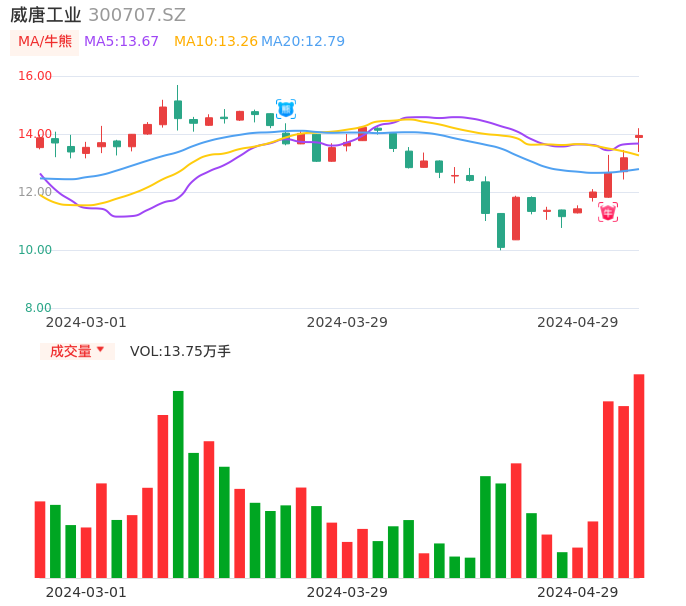Viewport: 686px width, 606px height.
Task: Open the 成交量 indicator dropdown
Action: (x=77, y=351)
